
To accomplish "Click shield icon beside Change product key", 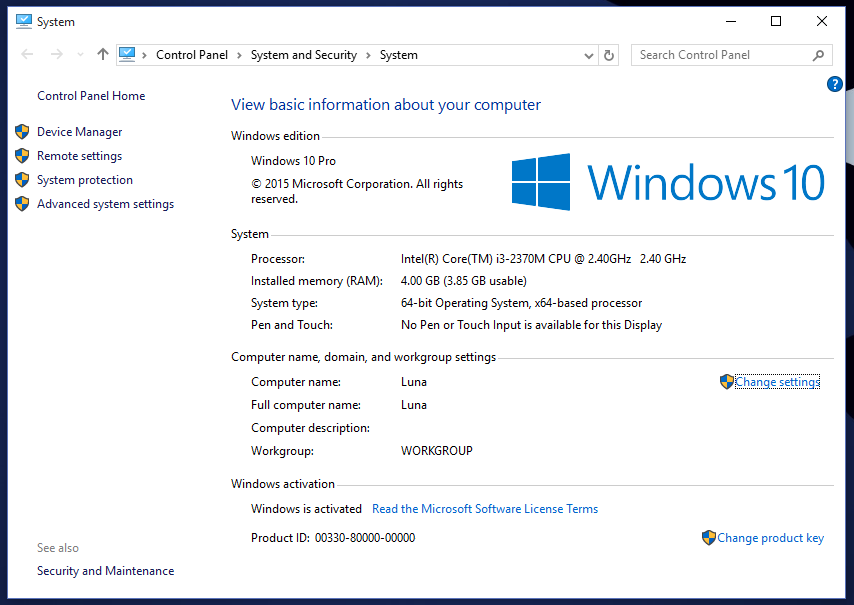I will 709,538.
